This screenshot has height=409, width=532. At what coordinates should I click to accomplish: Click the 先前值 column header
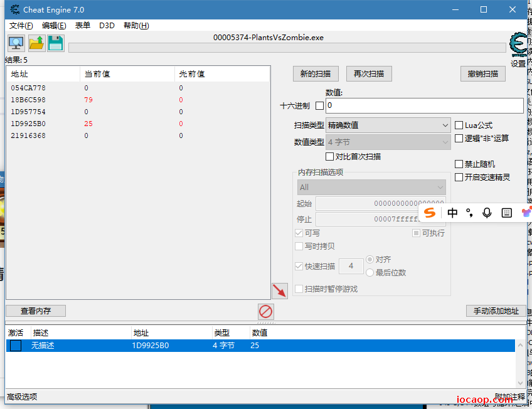(x=222, y=74)
